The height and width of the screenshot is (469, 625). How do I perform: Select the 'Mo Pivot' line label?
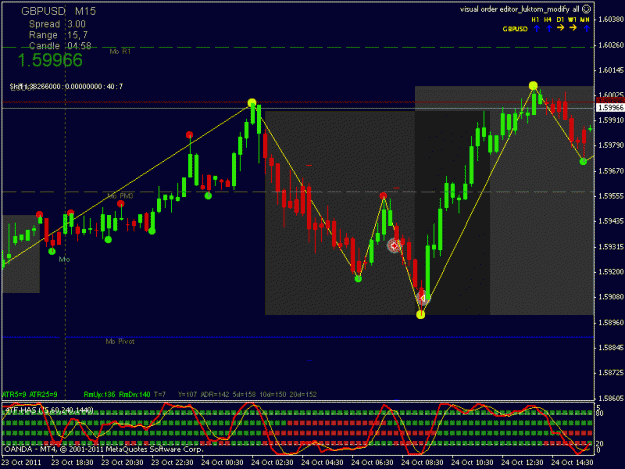pos(120,341)
